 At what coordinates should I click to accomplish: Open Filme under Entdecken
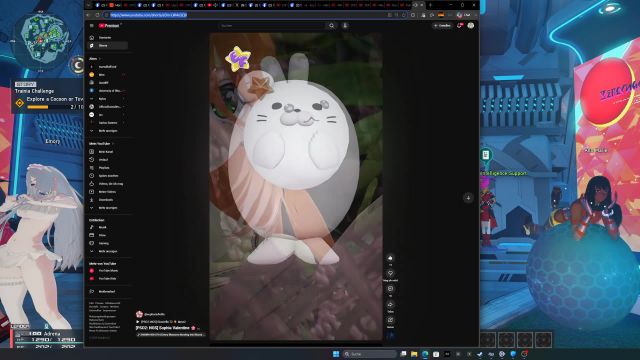[108, 235]
